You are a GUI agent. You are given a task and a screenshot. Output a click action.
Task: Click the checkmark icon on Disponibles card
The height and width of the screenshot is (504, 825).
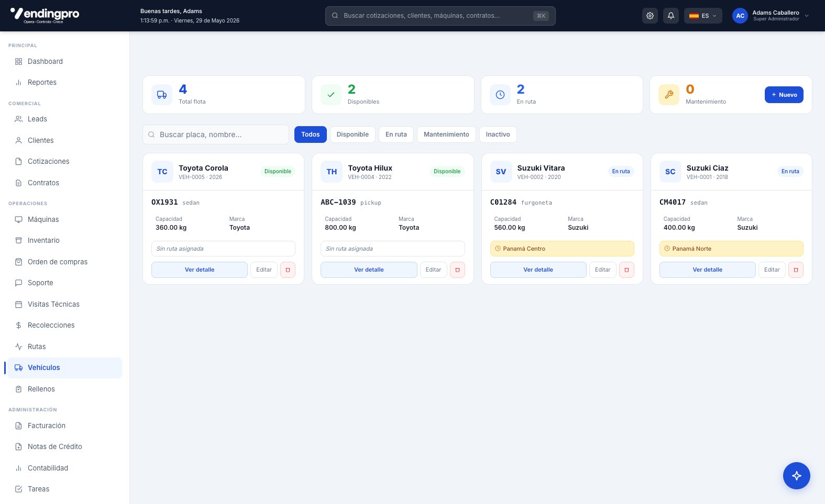click(331, 95)
